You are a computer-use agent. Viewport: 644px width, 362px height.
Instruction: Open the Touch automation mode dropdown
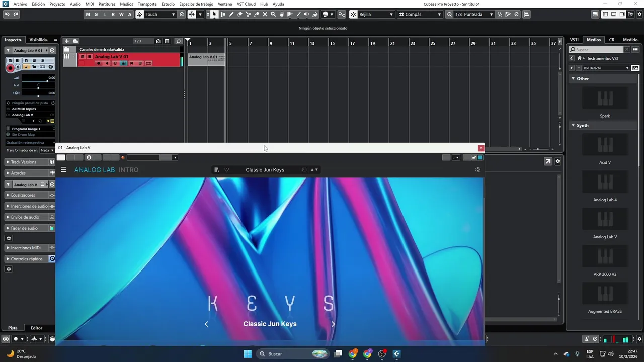coord(160,14)
